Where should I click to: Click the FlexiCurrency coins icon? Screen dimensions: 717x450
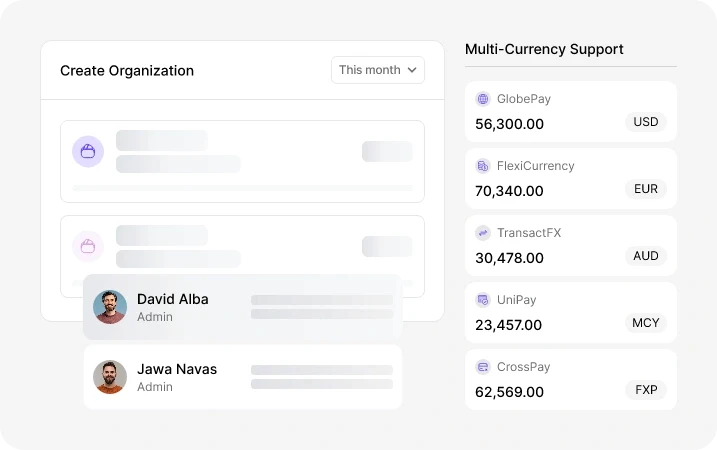coord(483,166)
